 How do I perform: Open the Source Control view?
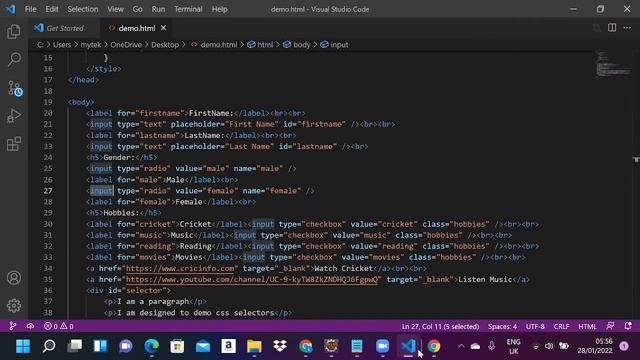click(15, 88)
